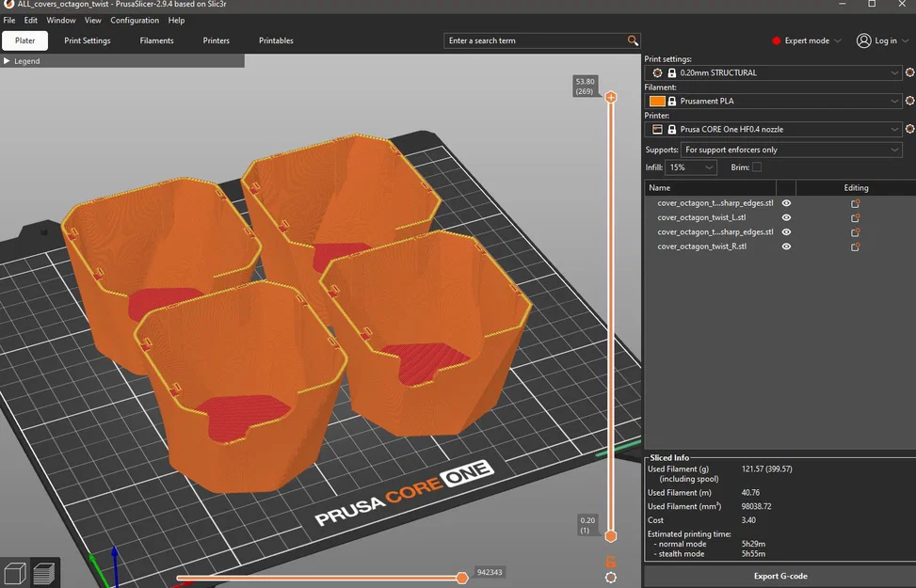The width and height of the screenshot is (916, 588).
Task: Select the cover_octagon_twist_L.stl row
Action: [x=779, y=218]
